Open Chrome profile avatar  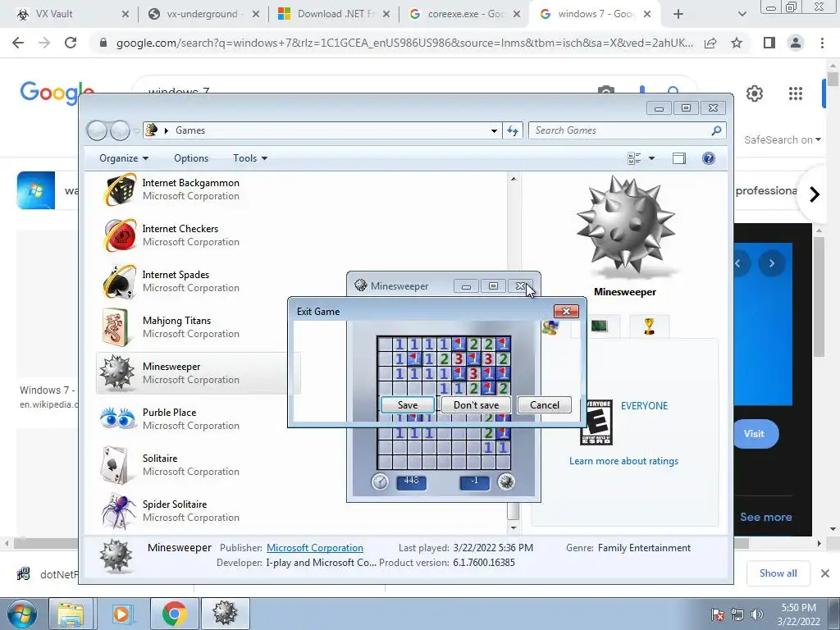tap(796, 43)
